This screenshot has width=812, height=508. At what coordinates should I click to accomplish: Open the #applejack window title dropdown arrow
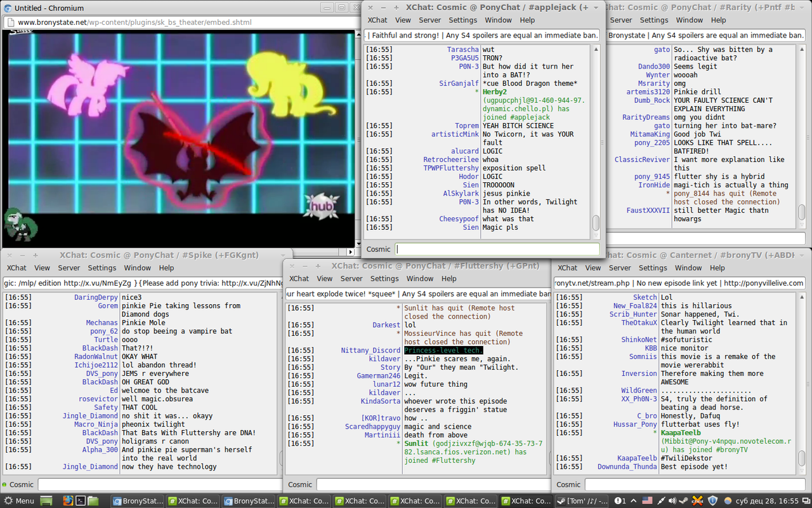pos(595,8)
